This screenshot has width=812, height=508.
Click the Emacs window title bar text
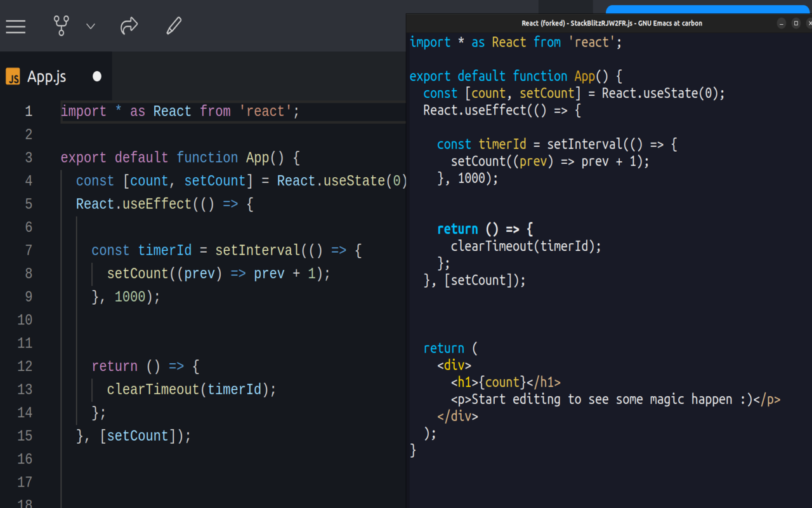(612, 23)
